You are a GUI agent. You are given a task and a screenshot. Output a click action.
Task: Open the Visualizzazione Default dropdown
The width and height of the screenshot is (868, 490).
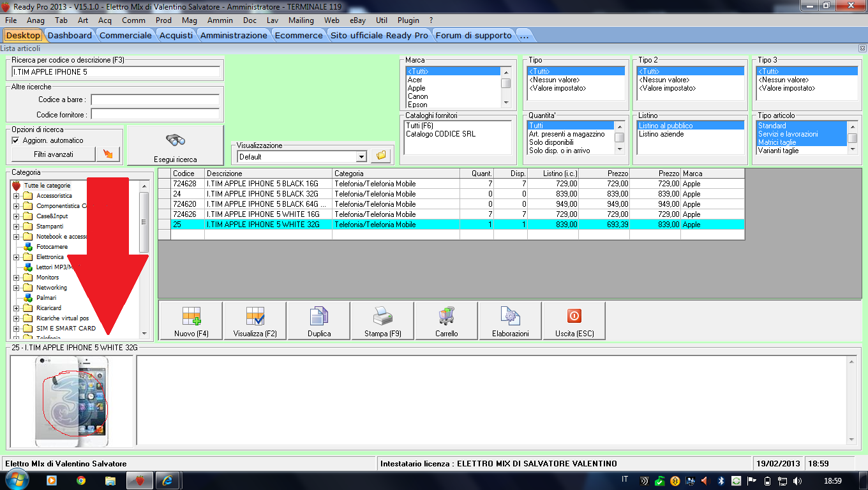(x=362, y=156)
